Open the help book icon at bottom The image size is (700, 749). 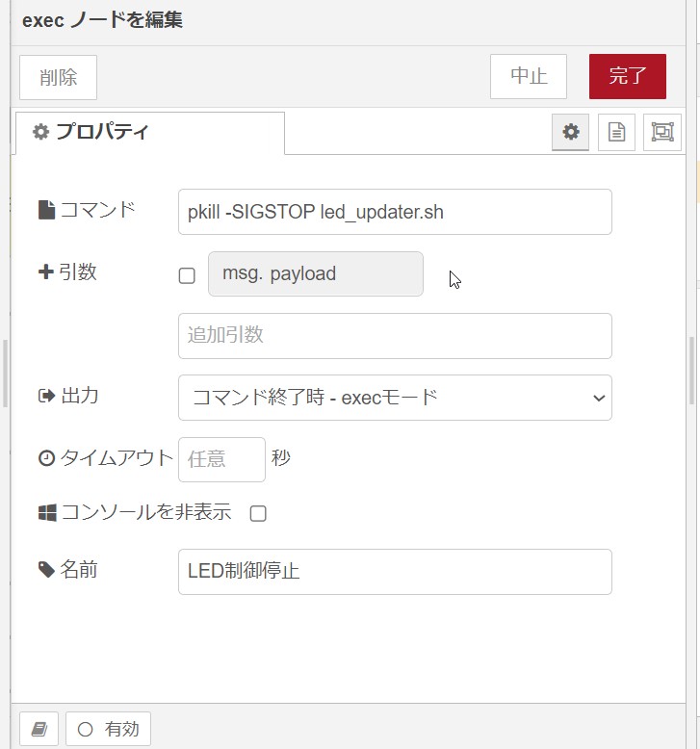(x=39, y=729)
